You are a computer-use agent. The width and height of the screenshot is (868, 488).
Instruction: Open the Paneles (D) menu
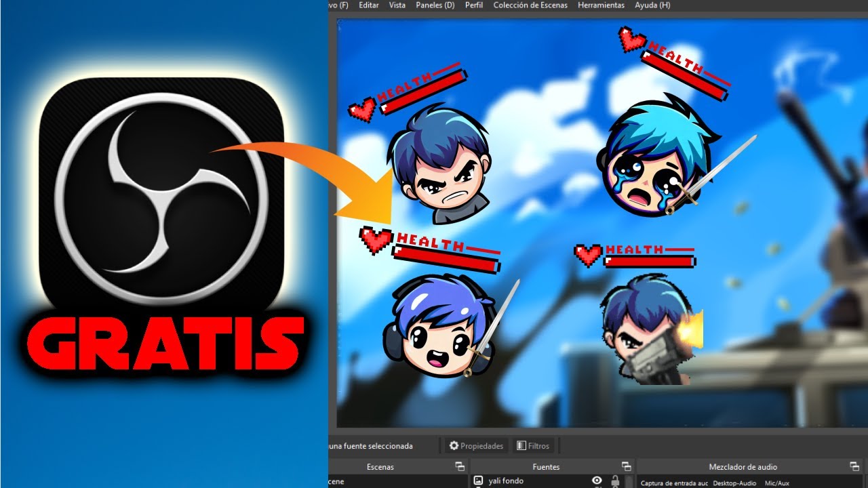[x=435, y=5]
